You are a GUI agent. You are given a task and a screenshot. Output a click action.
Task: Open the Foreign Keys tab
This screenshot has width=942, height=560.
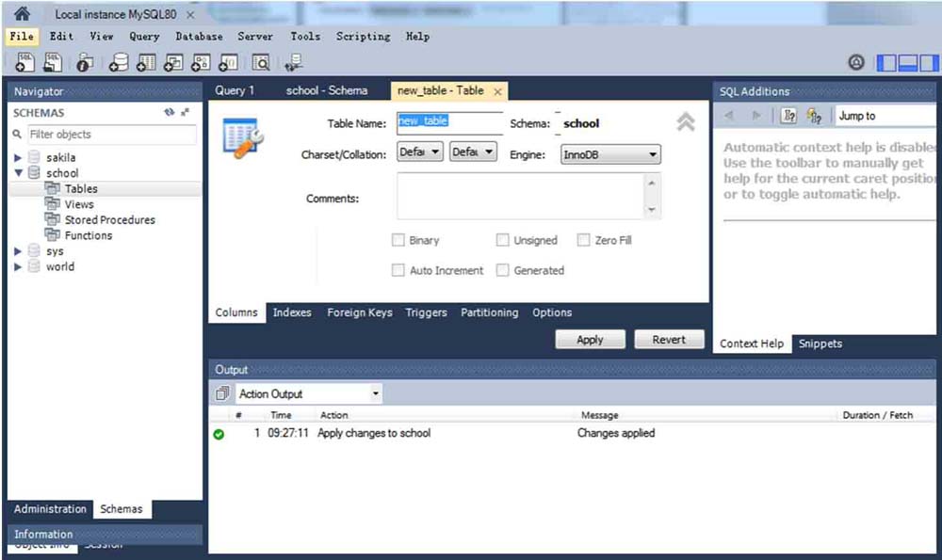point(359,312)
